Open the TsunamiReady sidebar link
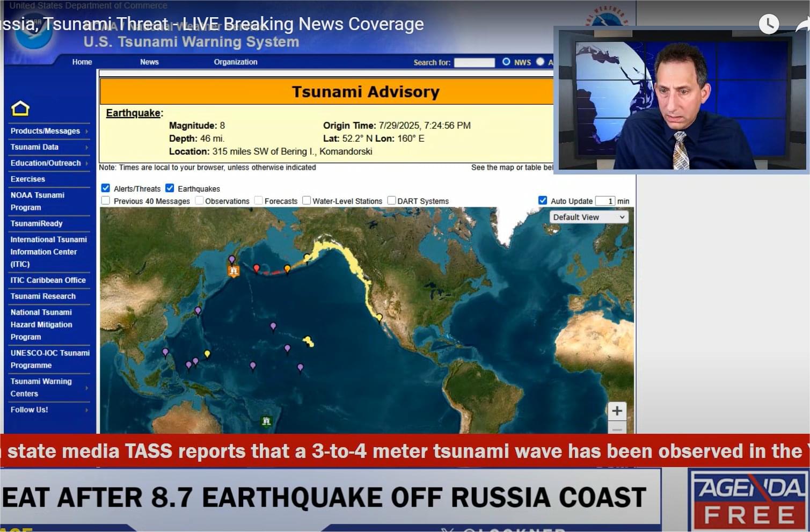810x532 pixels. click(37, 223)
